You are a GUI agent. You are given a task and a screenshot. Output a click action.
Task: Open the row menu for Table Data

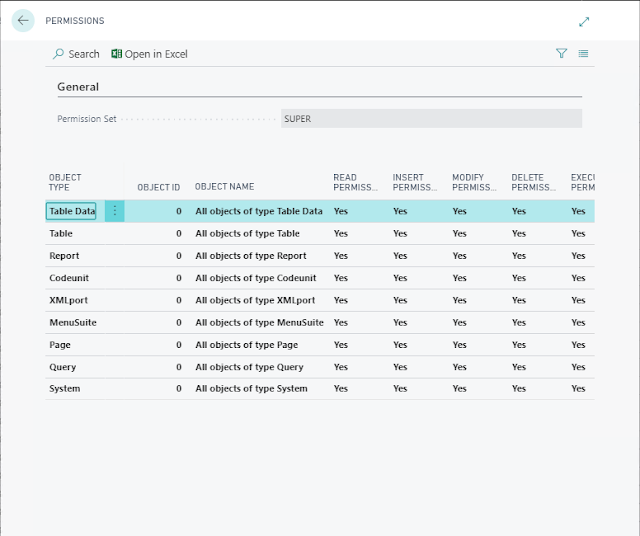pos(115,211)
